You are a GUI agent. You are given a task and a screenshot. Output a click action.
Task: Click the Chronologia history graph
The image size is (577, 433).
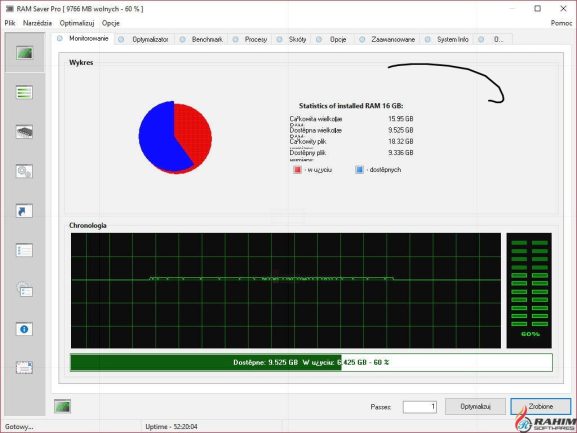click(286, 291)
